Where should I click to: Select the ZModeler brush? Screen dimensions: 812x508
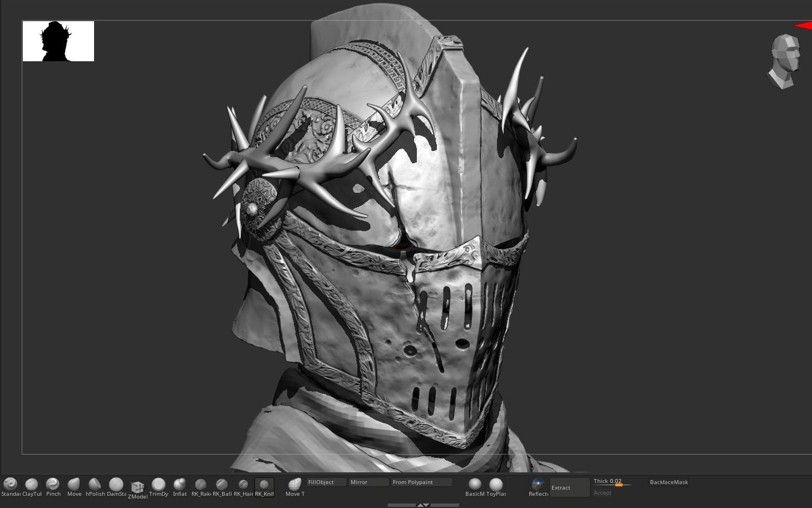[x=137, y=488]
